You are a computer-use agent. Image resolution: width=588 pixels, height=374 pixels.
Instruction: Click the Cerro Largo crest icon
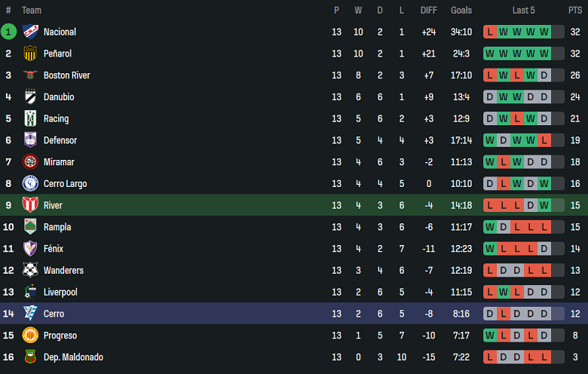pos(30,183)
